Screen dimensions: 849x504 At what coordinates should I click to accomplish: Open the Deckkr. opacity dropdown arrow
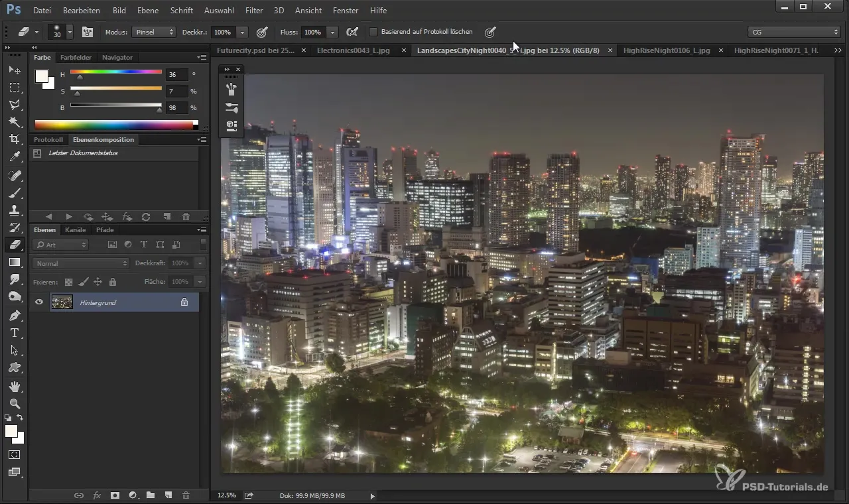click(242, 32)
